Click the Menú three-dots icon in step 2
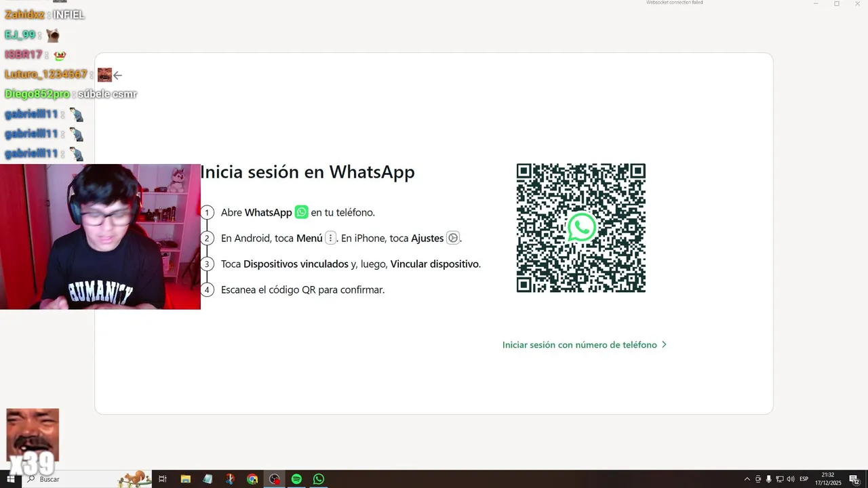Viewport: 868px width, 488px height. [x=331, y=238]
